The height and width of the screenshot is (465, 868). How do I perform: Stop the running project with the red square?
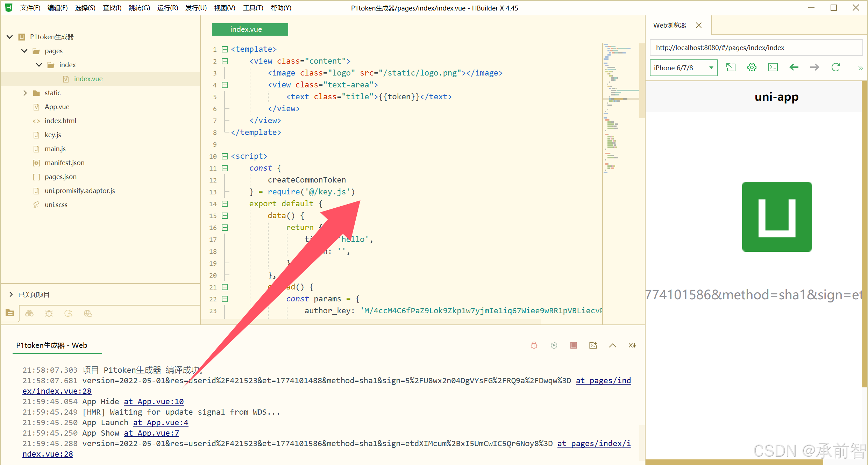click(x=574, y=345)
